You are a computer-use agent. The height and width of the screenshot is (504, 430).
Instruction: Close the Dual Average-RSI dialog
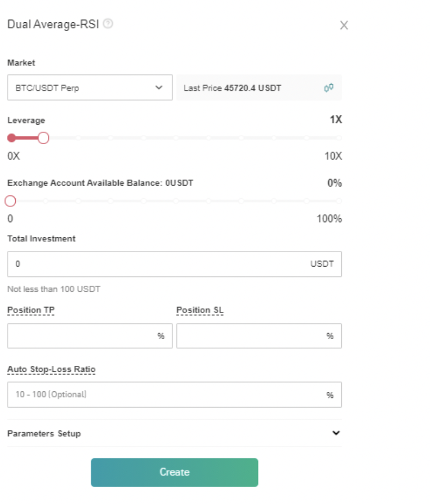[344, 25]
